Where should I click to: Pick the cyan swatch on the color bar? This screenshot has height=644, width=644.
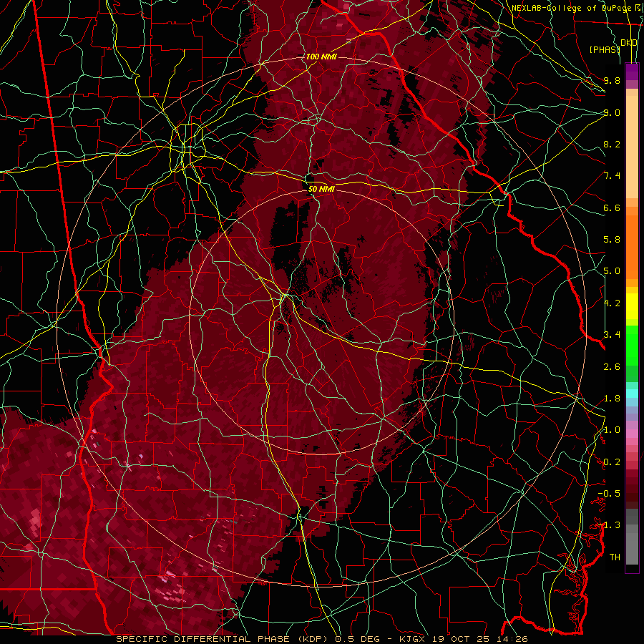632,394
